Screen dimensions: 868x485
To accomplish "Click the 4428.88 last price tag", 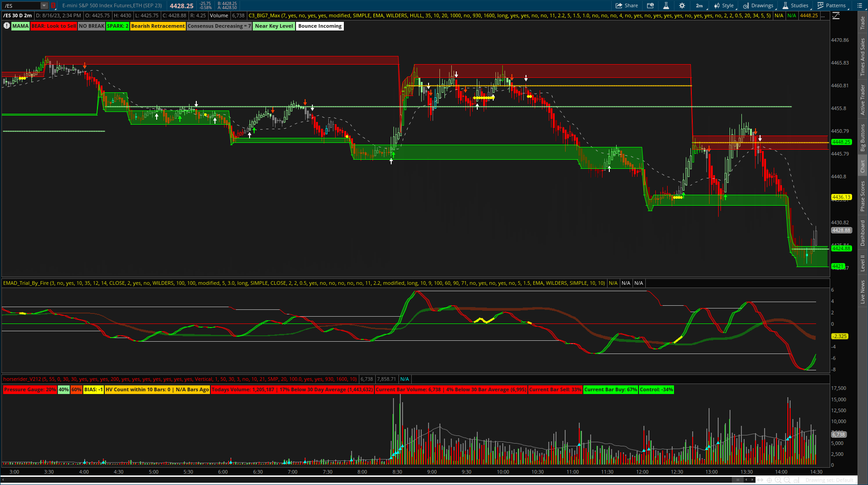I will [x=841, y=230].
